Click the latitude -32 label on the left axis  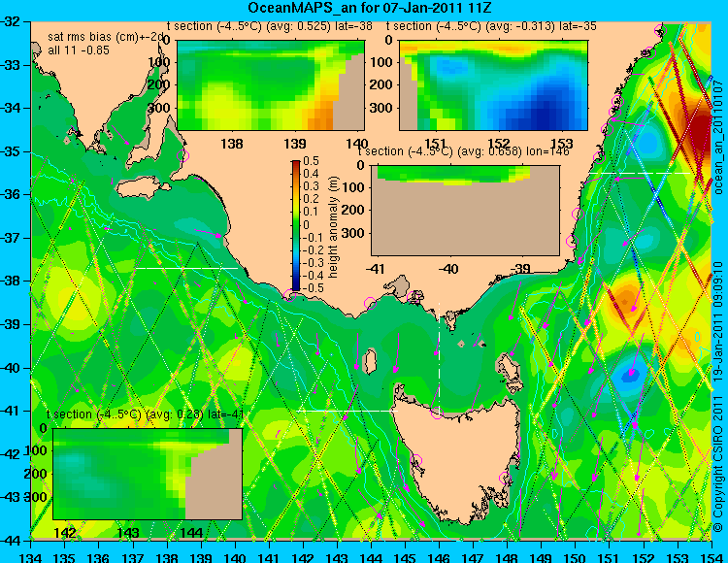tap(10, 21)
